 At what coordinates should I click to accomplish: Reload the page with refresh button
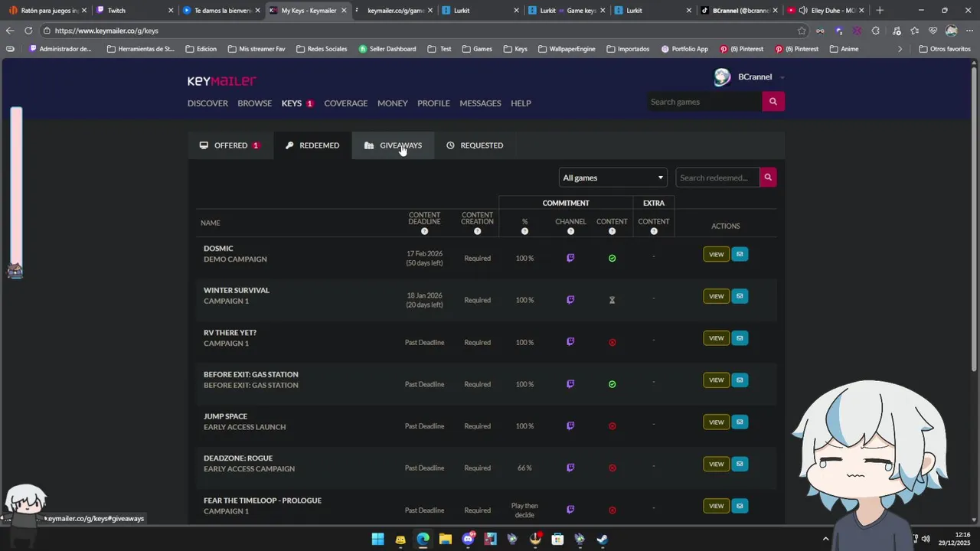28,31
